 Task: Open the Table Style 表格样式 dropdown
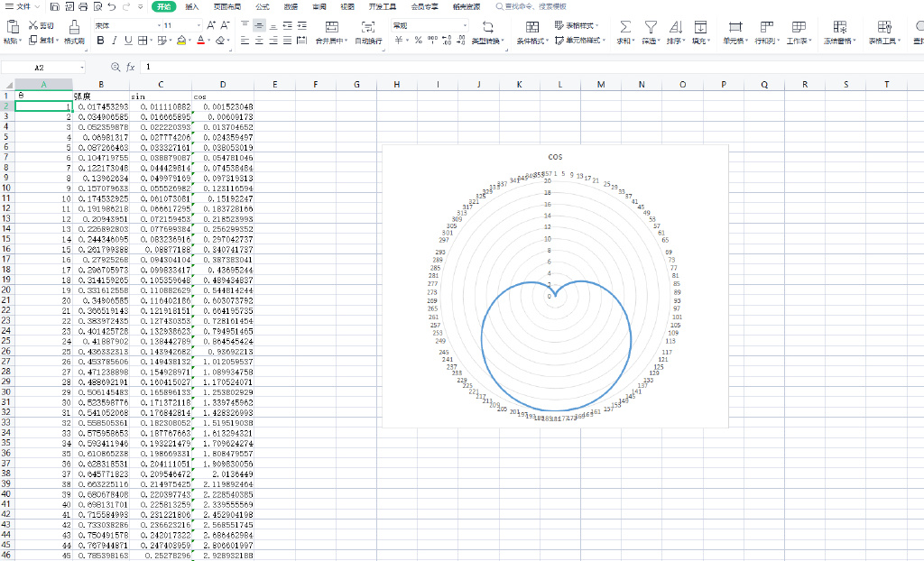577,25
